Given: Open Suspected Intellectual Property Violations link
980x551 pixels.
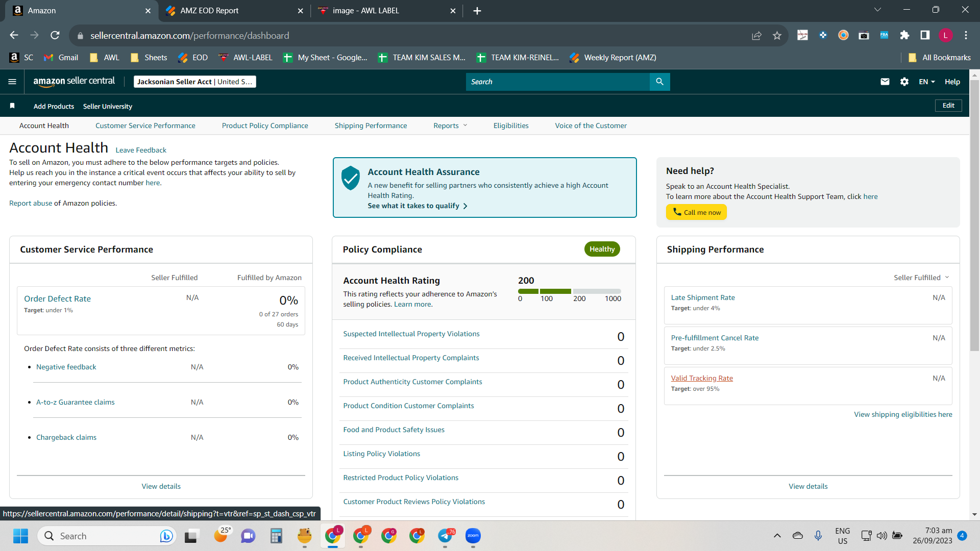Looking at the screenshot, I should [x=411, y=334].
